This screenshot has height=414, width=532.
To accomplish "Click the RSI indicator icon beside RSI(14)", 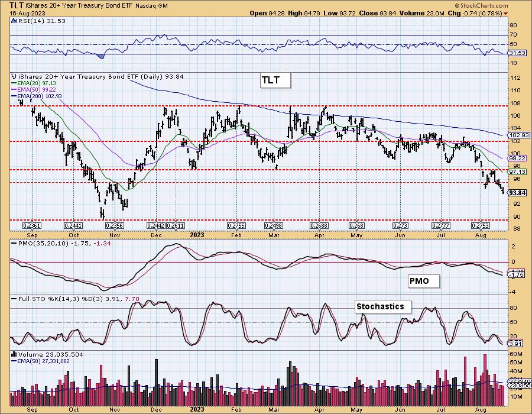I will [x=14, y=21].
